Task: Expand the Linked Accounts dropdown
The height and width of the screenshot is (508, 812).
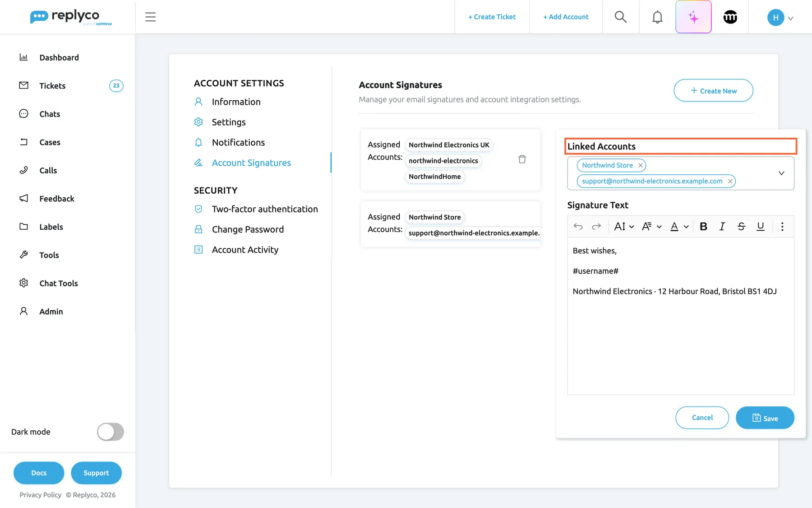Action: 781,173
